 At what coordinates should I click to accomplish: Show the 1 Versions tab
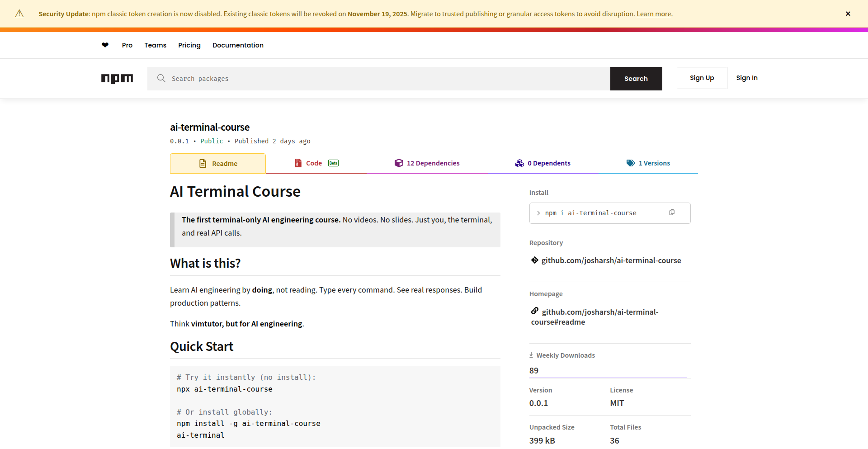pyautogui.click(x=648, y=163)
